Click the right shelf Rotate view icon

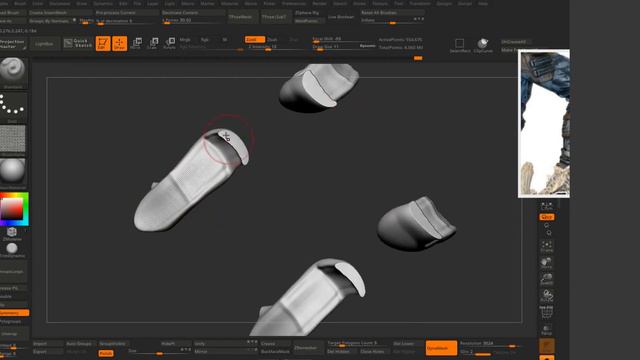pos(547,296)
